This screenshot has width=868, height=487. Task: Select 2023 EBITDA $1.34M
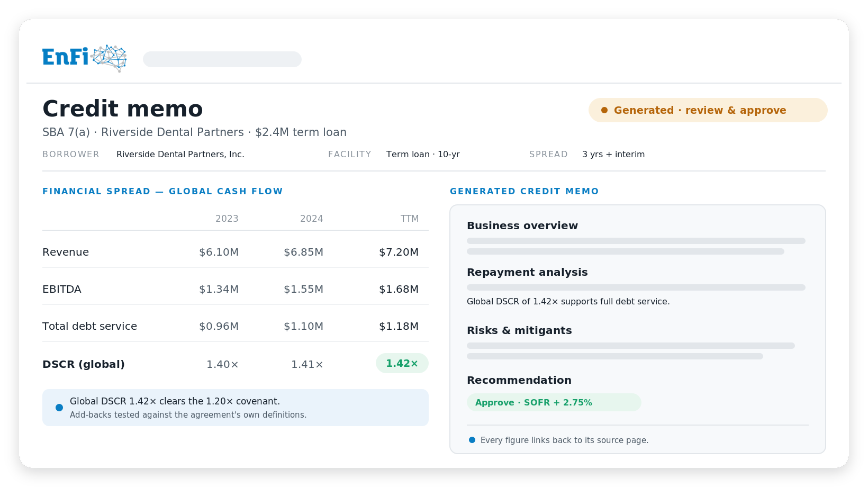tap(219, 289)
